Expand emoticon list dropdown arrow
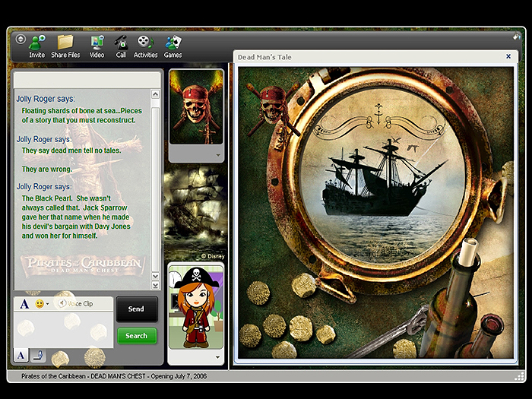 [x=47, y=304]
